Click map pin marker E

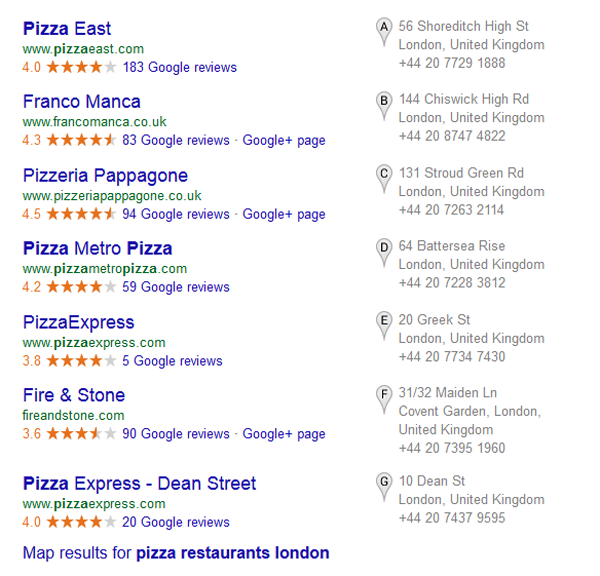[384, 326]
